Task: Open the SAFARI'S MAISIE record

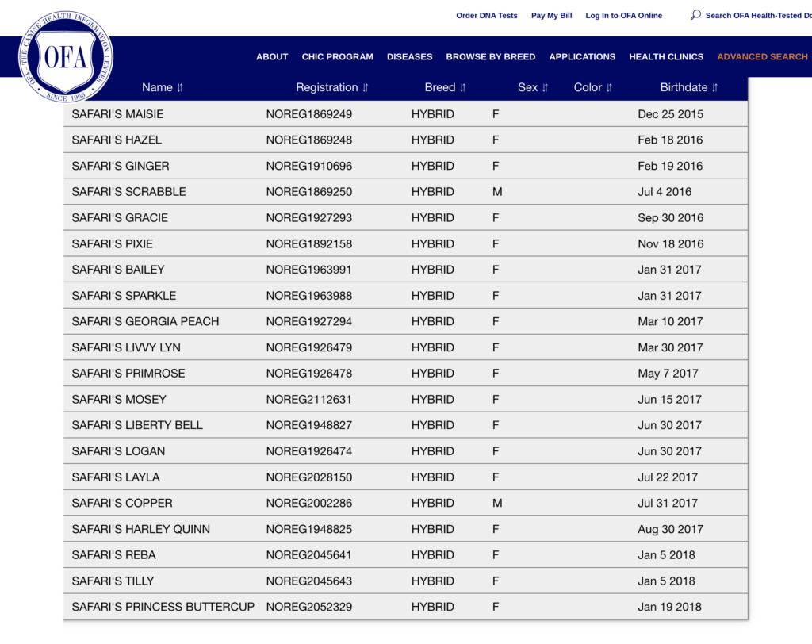Action: (x=117, y=114)
